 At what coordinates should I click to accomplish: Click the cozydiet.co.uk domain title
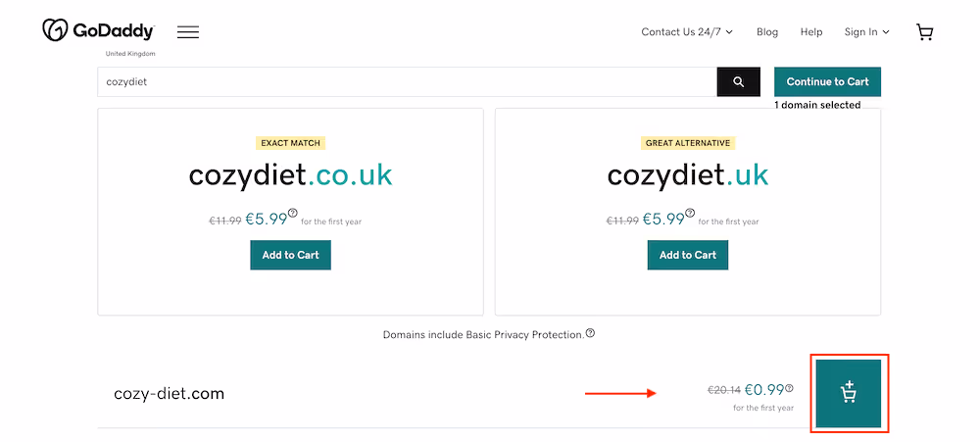pos(290,175)
